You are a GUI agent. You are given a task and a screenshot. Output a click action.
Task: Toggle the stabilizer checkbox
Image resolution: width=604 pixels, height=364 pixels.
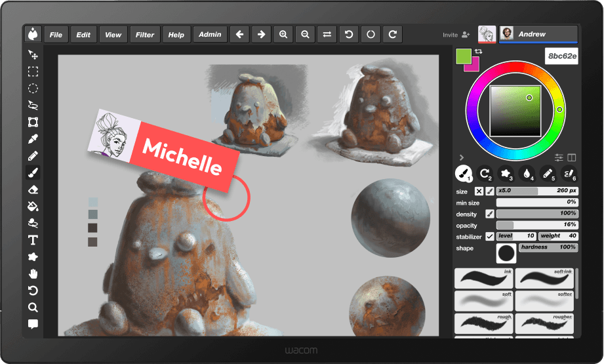pos(489,236)
